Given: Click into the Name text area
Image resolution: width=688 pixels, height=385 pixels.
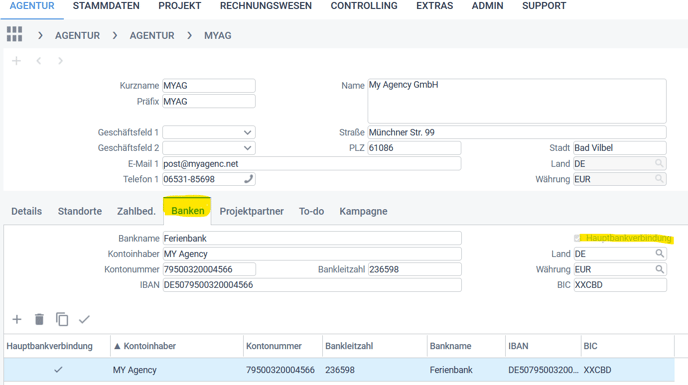Looking at the screenshot, I should coord(517,101).
